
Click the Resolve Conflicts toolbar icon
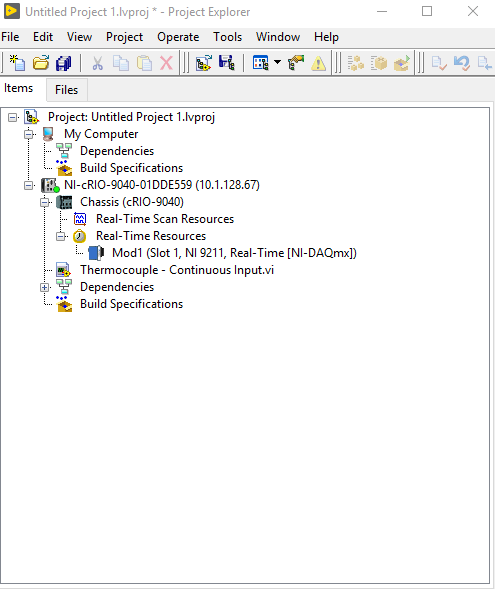click(x=296, y=63)
